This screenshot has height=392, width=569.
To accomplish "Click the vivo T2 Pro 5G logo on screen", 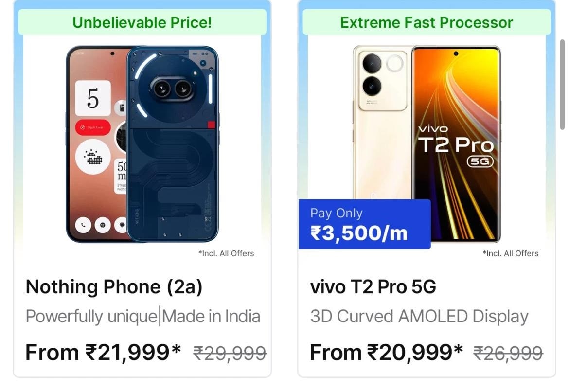I will 456,145.
